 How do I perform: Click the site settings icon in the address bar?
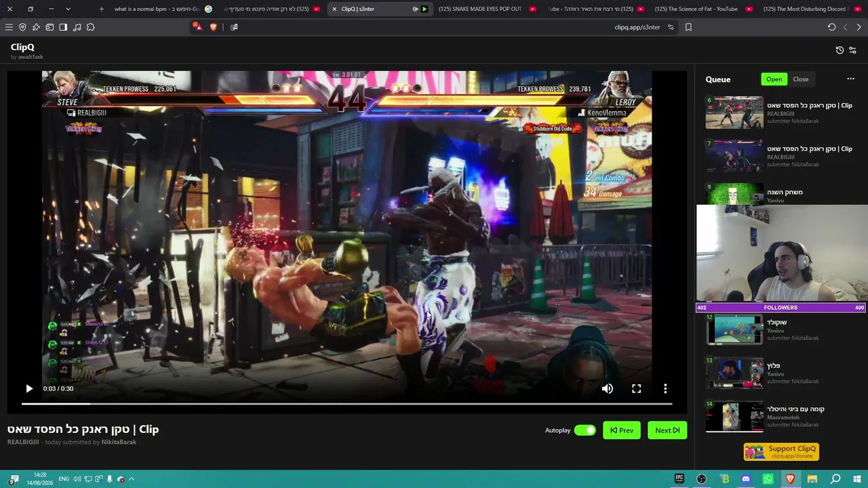(671, 27)
